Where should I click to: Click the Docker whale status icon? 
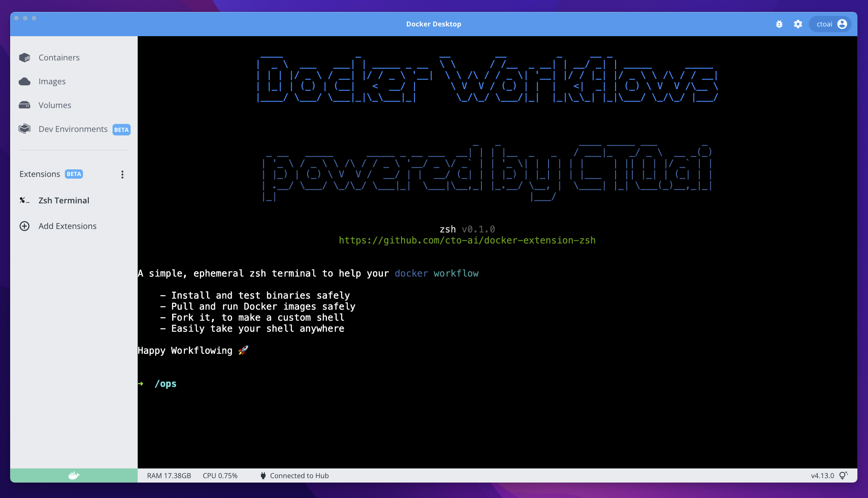(74, 476)
